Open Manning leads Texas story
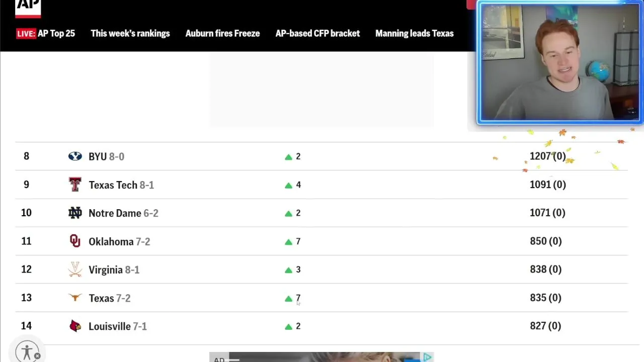 (415, 34)
